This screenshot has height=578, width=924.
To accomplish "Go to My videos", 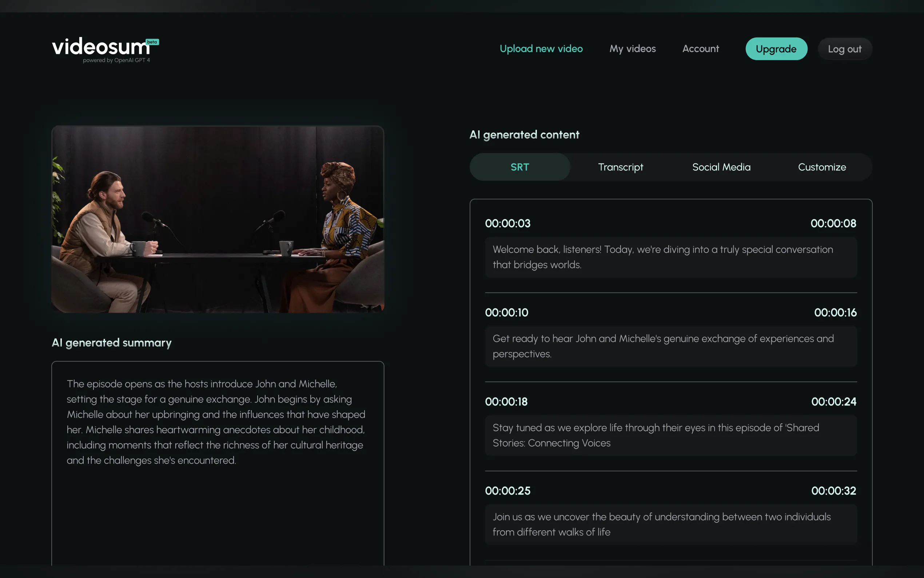I will pyautogui.click(x=632, y=48).
